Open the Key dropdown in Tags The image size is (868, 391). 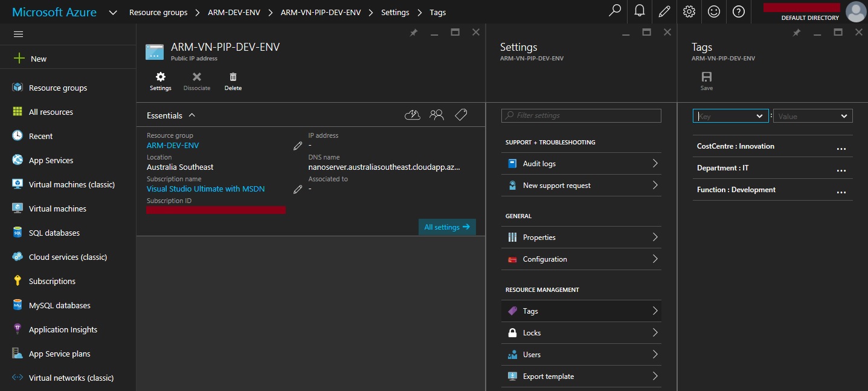pyautogui.click(x=731, y=116)
